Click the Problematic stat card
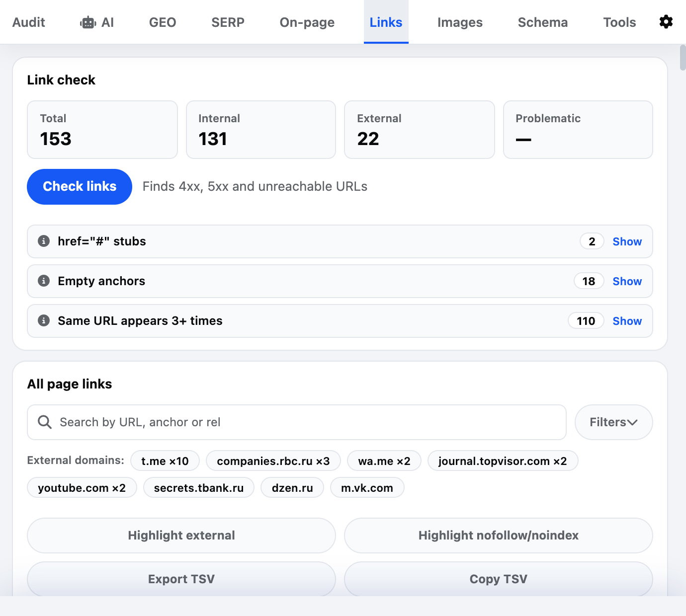The width and height of the screenshot is (686, 616). coord(578,130)
